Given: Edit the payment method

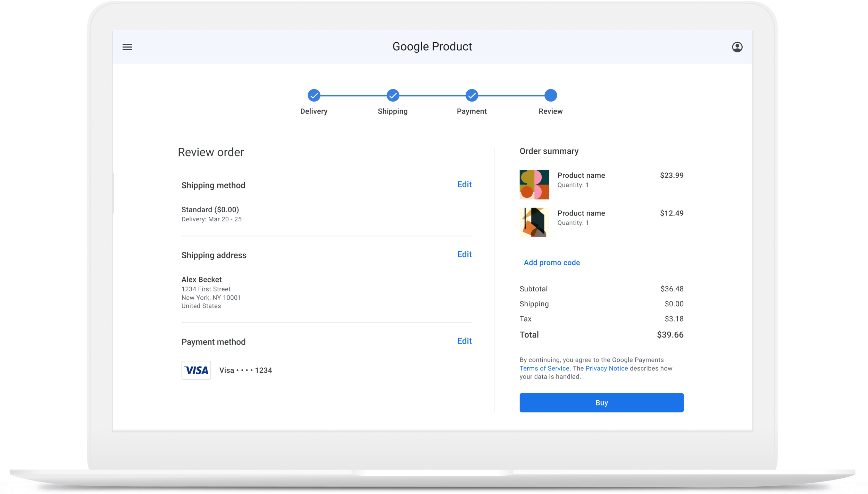Looking at the screenshot, I should click(464, 341).
